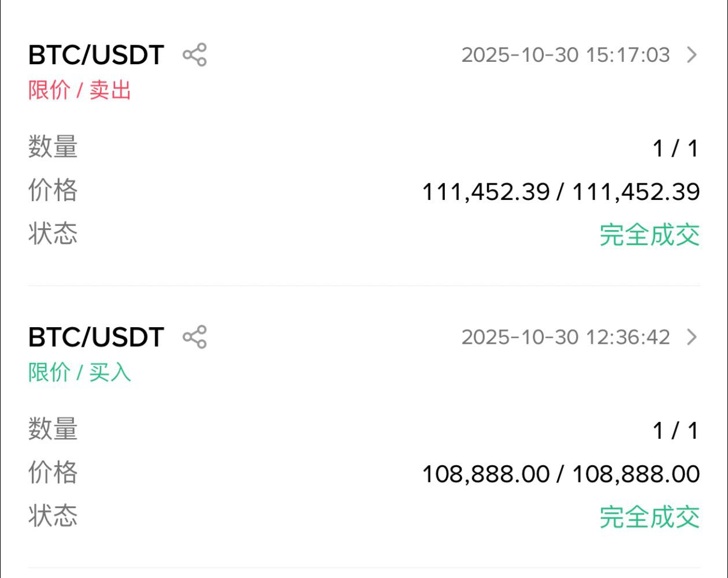The height and width of the screenshot is (578, 728).
Task: Tap the BTC/USDT title of the buy order
Action: 96,338
